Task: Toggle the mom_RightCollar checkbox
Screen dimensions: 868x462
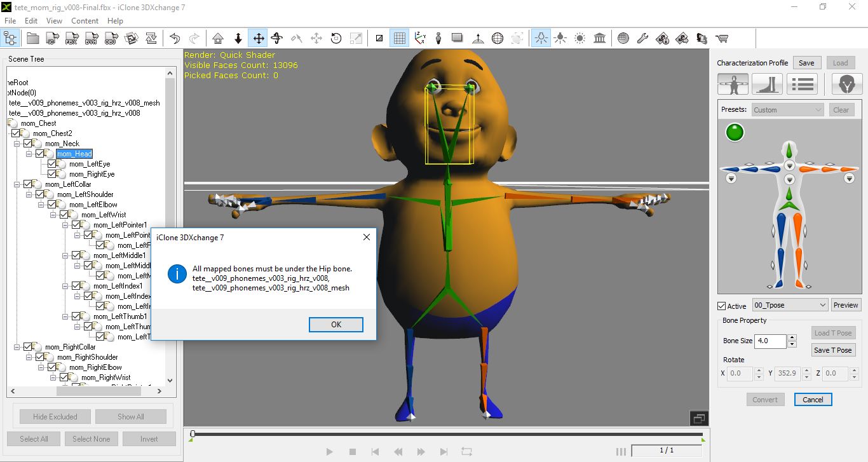Action: click(28, 347)
